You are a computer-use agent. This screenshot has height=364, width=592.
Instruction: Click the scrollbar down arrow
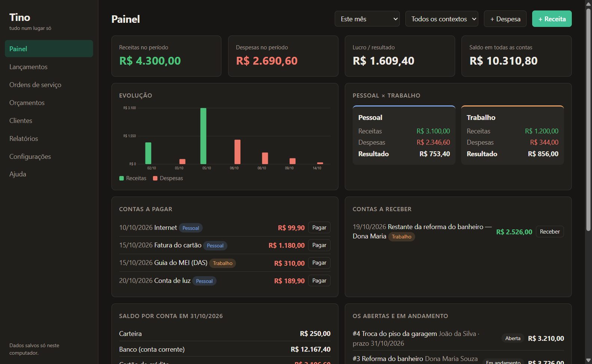[x=588, y=360]
